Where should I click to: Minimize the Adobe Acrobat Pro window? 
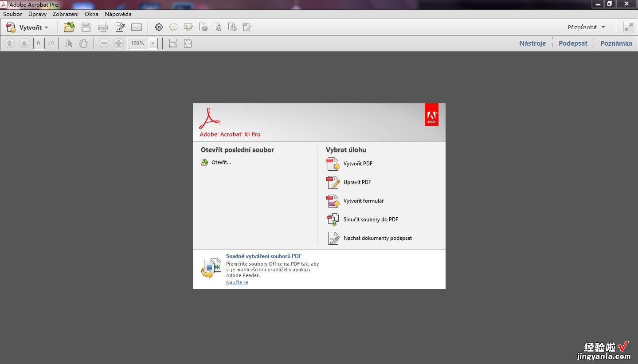598,4
